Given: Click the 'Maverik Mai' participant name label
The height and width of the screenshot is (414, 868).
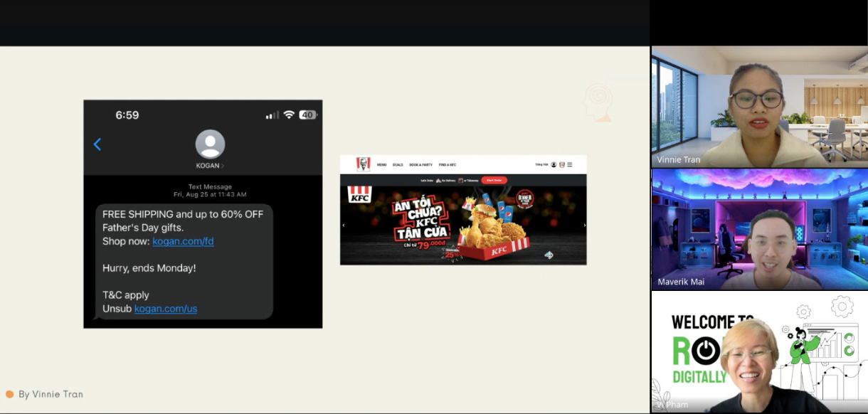Looking at the screenshot, I should tap(679, 282).
